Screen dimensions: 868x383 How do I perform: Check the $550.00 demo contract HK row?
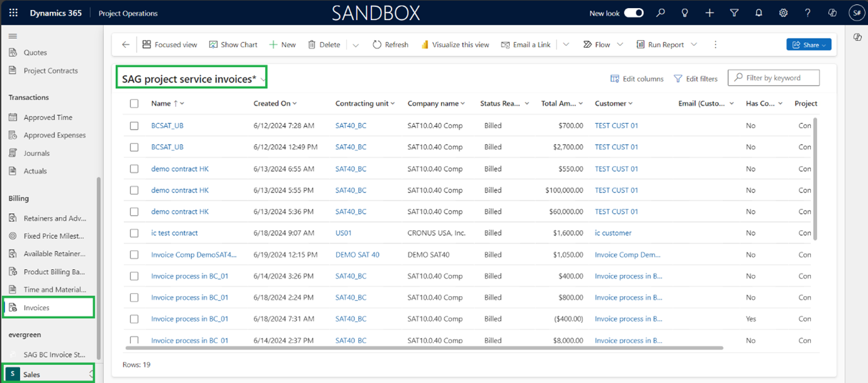click(x=134, y=169)
